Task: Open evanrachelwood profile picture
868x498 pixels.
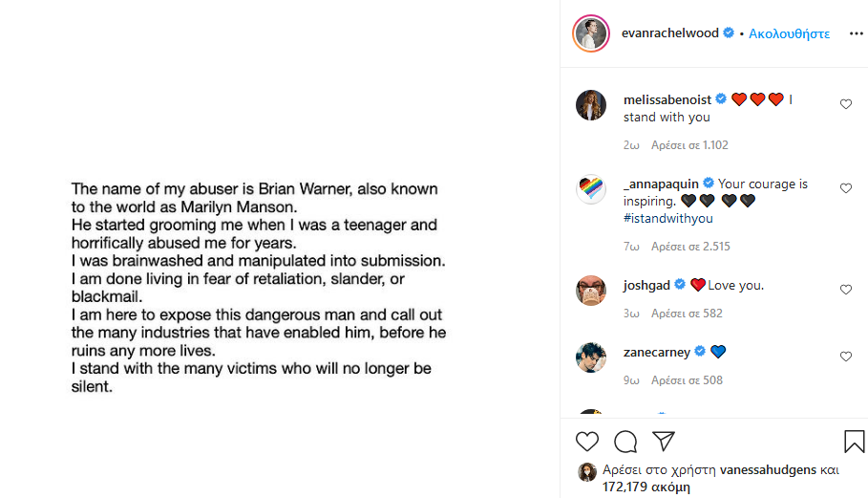Action: pyautogui.click(x=591, y=33)
